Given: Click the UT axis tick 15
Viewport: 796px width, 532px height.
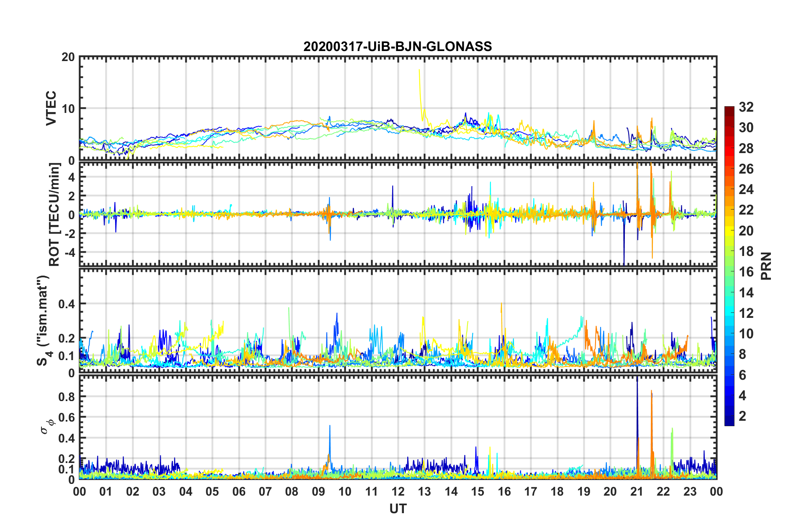Looking at the screenshot, I should (478, 491).
